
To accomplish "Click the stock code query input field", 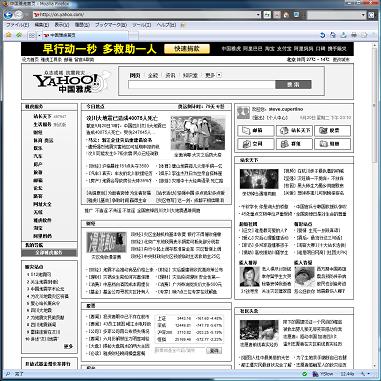I will coord(180,350).
